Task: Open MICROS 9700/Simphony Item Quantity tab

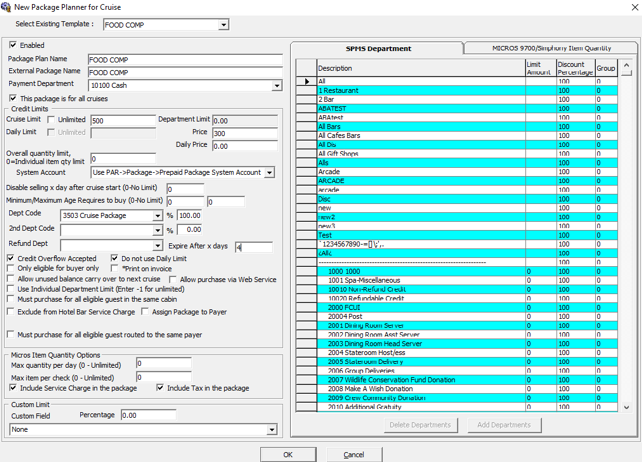Action: tap(551, 48)
